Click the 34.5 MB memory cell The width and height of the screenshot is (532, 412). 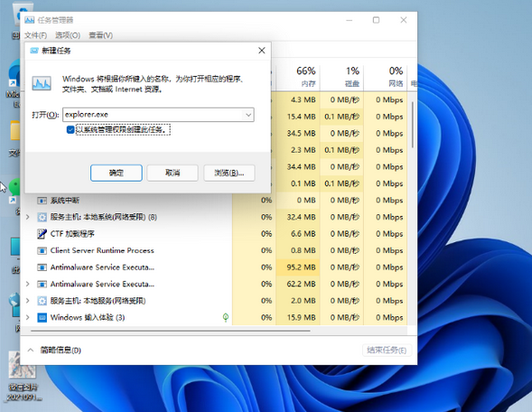click(298, 134)
